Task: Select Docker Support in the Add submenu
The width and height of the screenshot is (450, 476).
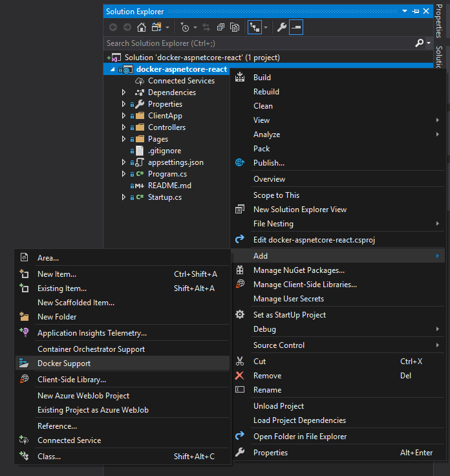Action: (x=123, y=363)
